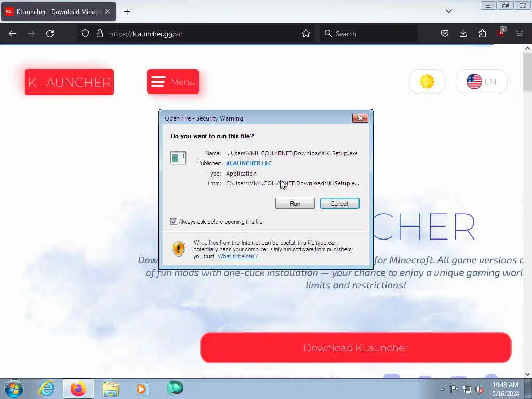Image resolution: width=532 pixels, height=399 pixels.
Task: Launch Internet Explorer from taskbar
Action: click(46, 389)
